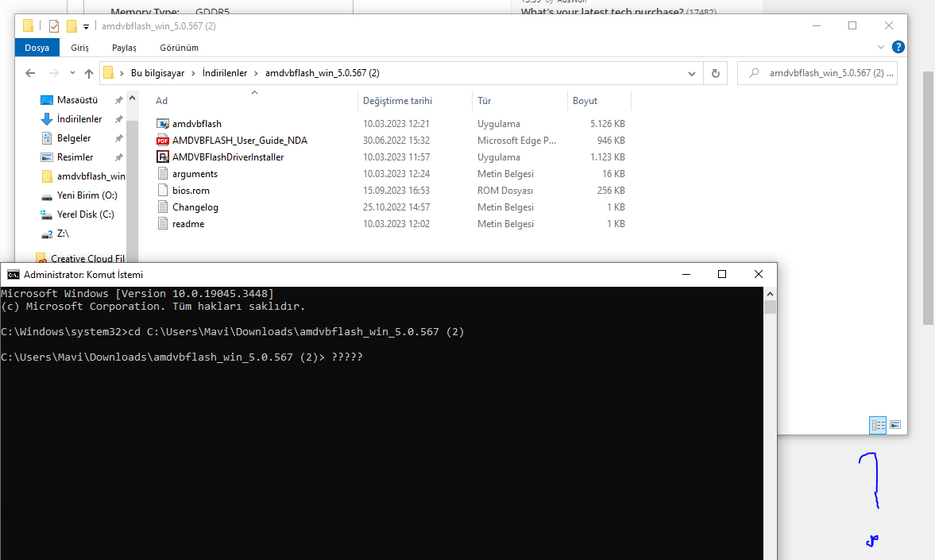Click the pin icon beside Belgeler
This screenshot has height=560, width=935.
[x=118, y=138]
